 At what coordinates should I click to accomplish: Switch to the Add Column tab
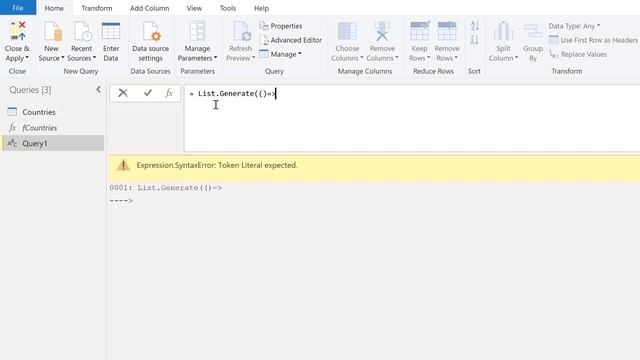149,8
